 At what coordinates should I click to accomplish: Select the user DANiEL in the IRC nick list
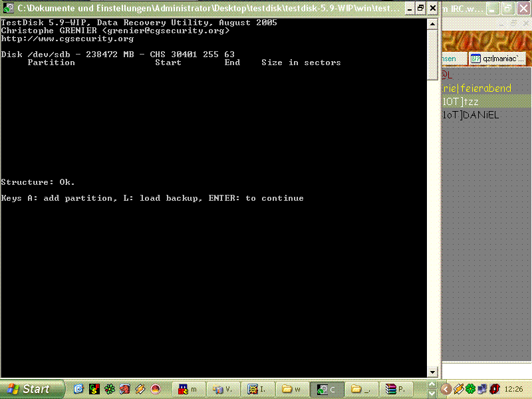(487, 115)
